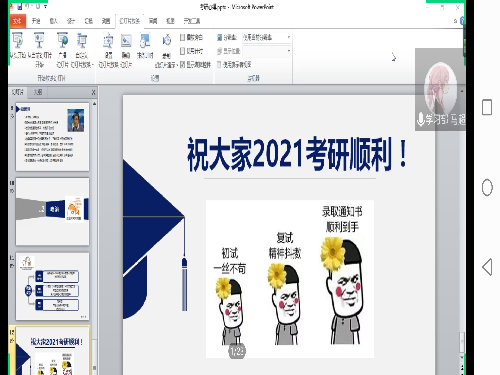The width and height of the screenshot is (500, 375).
Task: Switch to the View (视图) ribbon tab
Action: tap(170, 21)
